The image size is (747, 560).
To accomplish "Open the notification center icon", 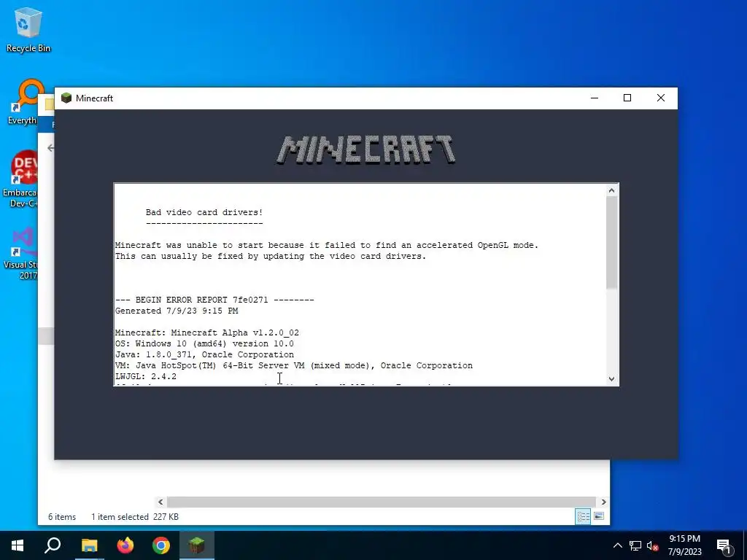I will (724, 546).
